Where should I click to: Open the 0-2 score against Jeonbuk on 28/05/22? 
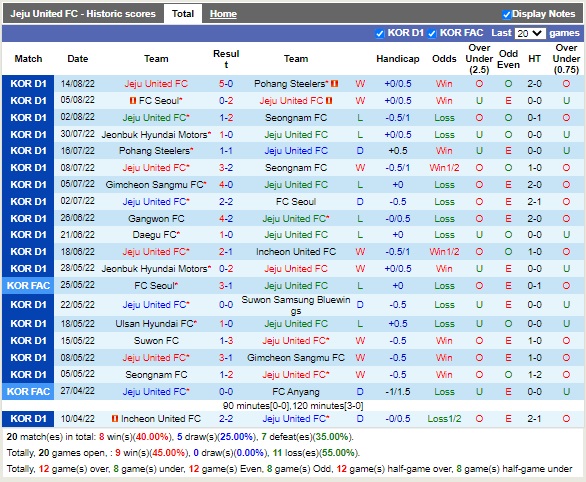coord(226,269)
